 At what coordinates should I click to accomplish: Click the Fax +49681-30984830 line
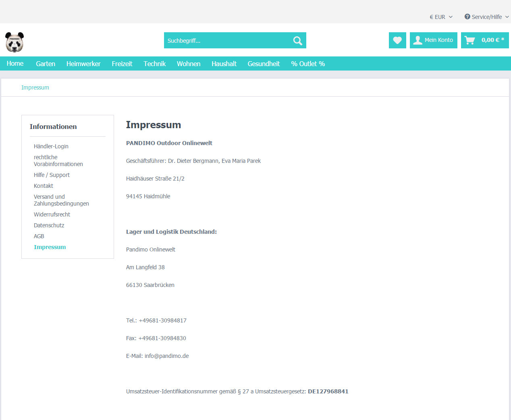click(x=156, y=338)
